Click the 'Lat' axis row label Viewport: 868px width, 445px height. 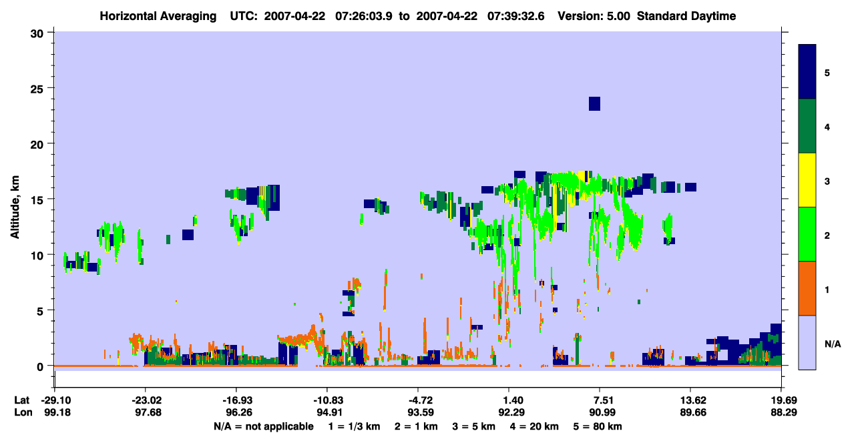coord(21,400)
